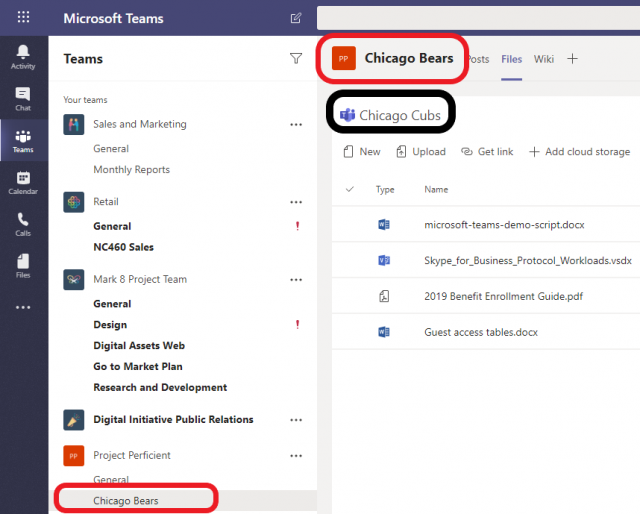Click the search box at top

point(478,18)
